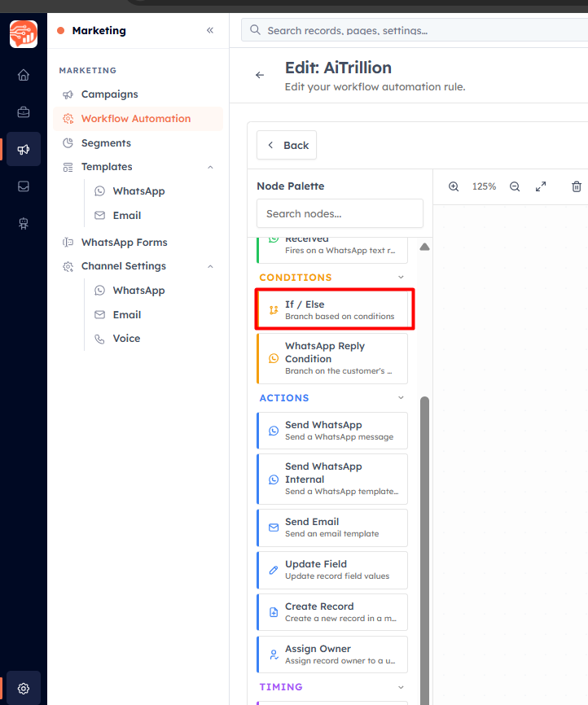588x705 pixels.
Task: Click the Node Palette heading
Action: [x=291, y=186]
